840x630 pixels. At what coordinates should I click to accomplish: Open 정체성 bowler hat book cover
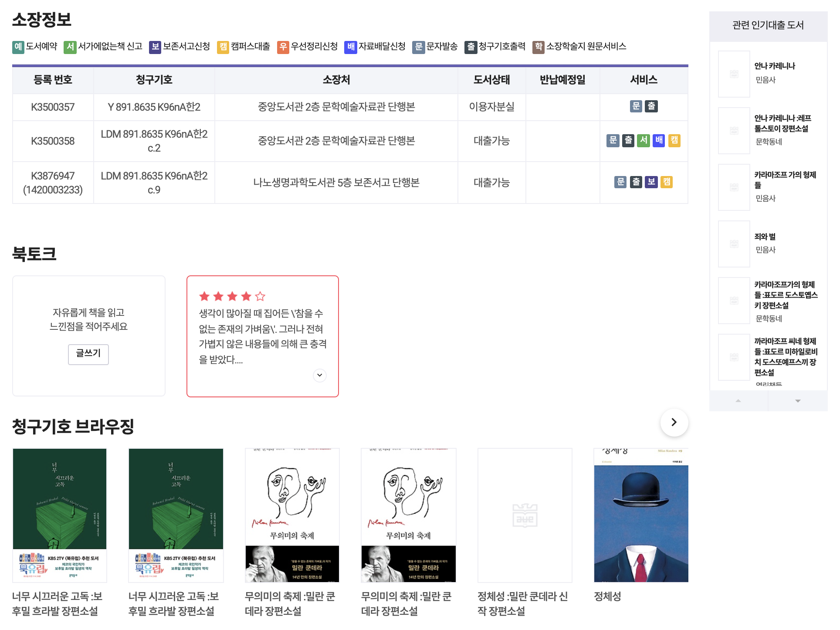(x=641, y=515)
